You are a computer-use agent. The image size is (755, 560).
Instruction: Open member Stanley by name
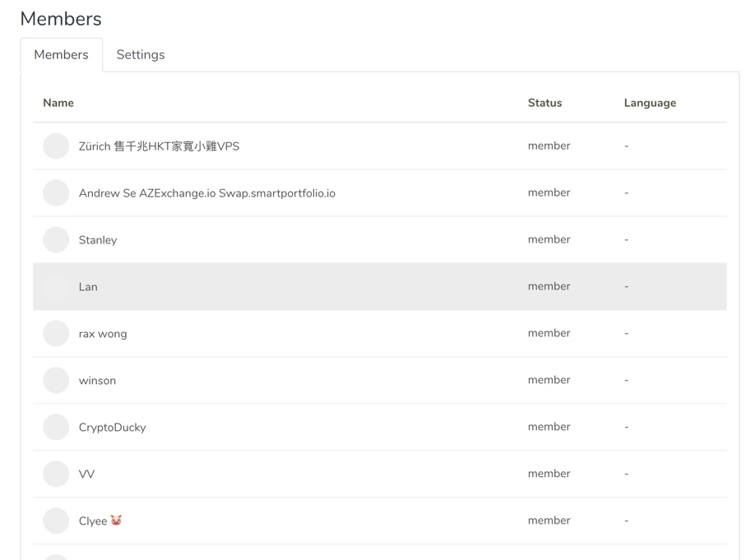[98, 240]
